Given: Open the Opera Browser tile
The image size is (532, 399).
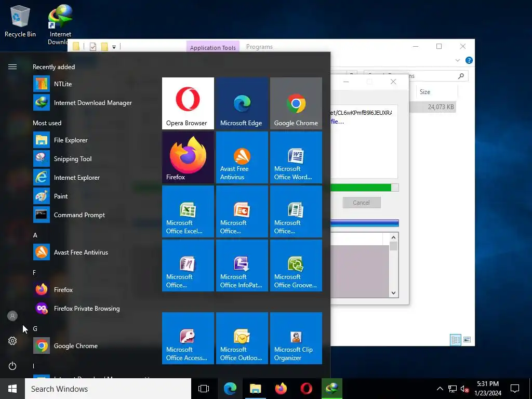Looking at the screenshot, I should pos(188,103).
